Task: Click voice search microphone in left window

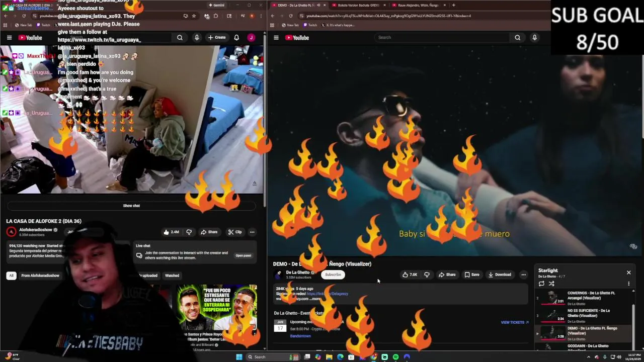Action: (x=197, y=37)
